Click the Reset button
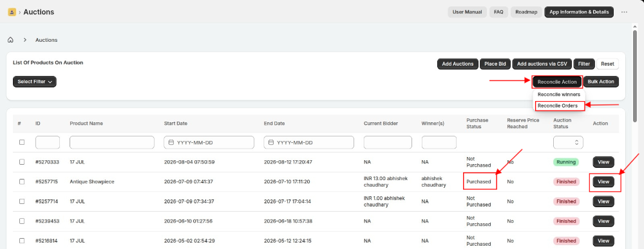 (x=607, y=64)
